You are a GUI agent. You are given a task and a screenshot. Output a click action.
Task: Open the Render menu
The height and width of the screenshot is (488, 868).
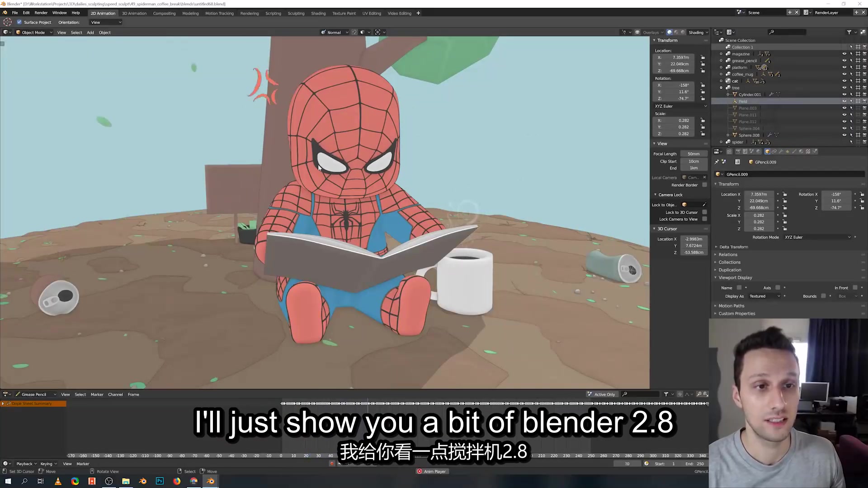point(41,13)
